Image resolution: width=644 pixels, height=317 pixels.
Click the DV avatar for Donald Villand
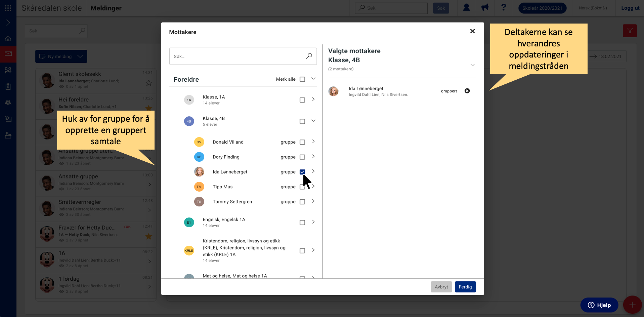click(199, 142)
